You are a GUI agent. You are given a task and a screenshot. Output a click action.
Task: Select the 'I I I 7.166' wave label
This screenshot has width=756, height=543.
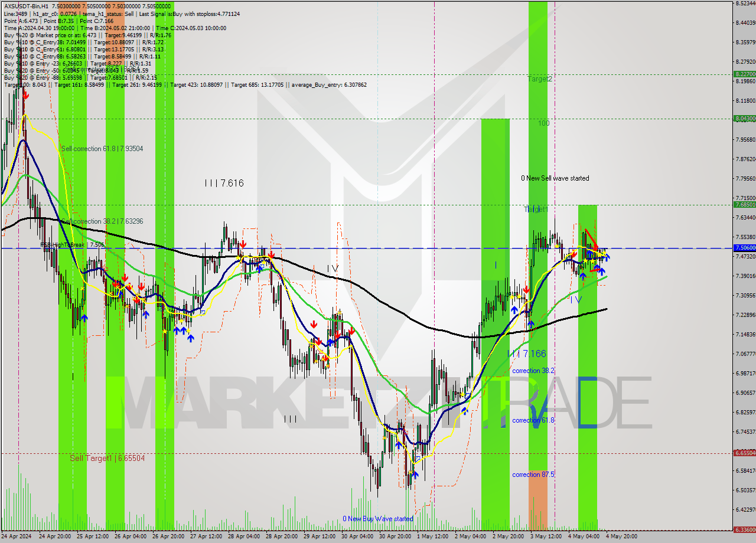tap(526, 354)
